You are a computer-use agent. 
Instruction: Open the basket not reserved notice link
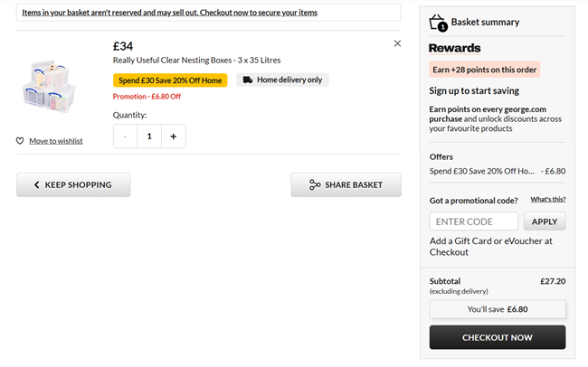point(169,13)
